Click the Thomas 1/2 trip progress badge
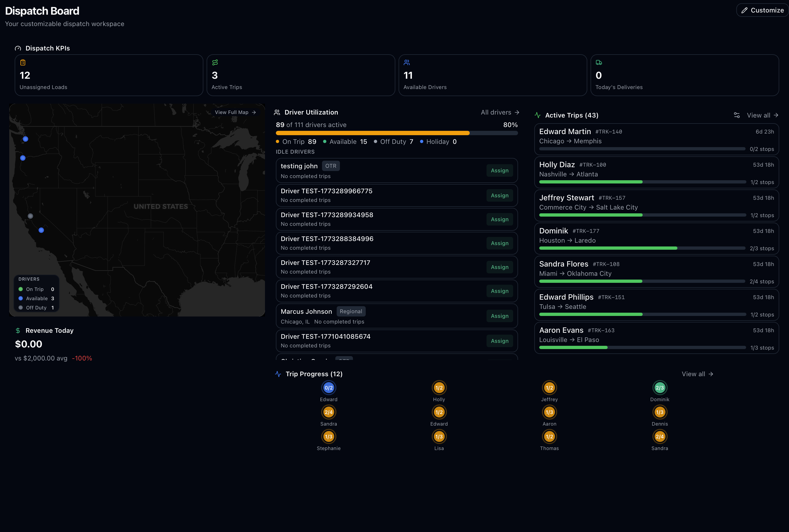This screenshot has width=789, height=532. click(549, 437)
